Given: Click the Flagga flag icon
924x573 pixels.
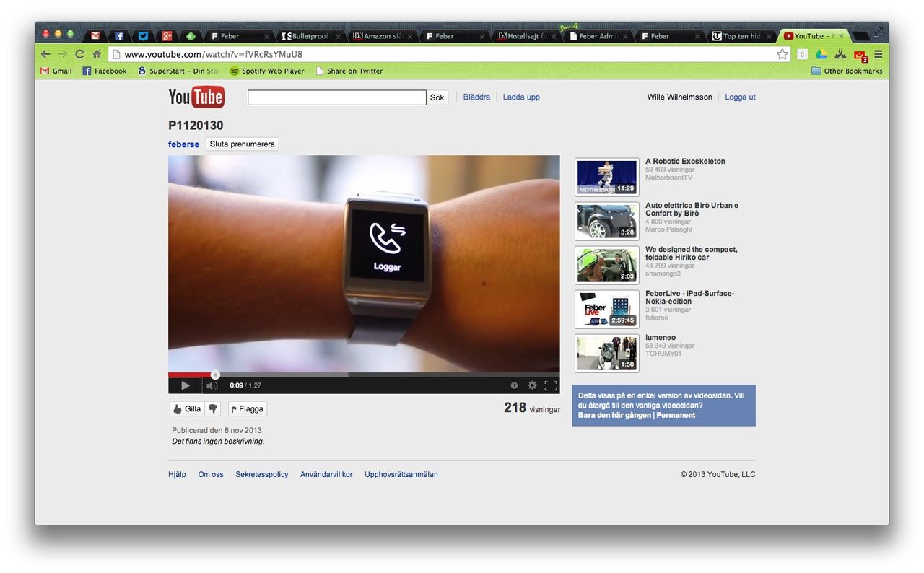Looking at the screenshot, I should click(x=247, y=408).
